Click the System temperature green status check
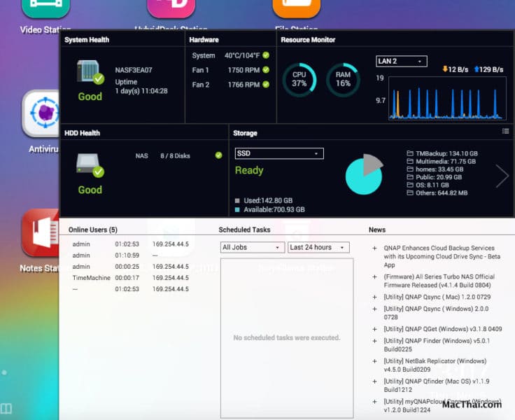This screenshot has height=420, width=515. (266, 55)
